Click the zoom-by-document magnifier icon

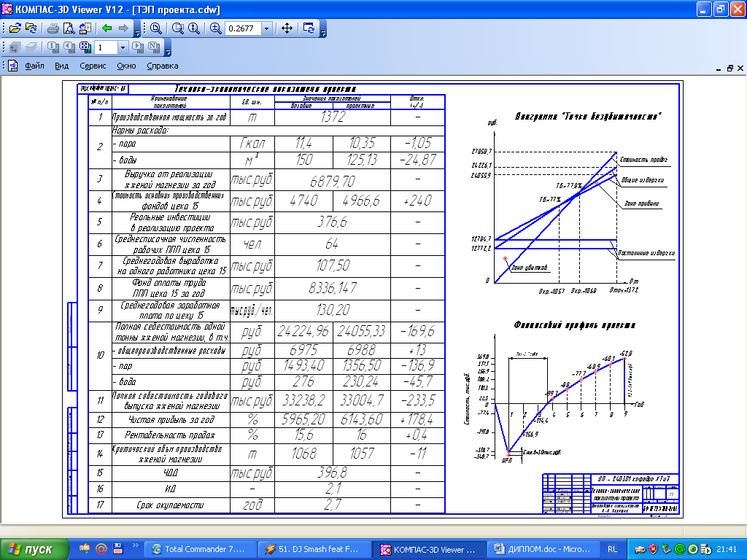(x=156, y=28)
